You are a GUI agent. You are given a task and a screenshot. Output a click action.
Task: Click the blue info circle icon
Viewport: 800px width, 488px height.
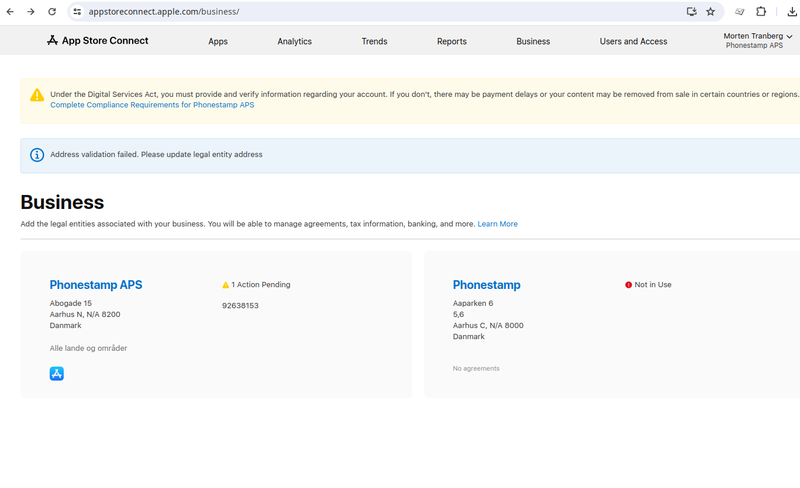[x=37, y=155]
